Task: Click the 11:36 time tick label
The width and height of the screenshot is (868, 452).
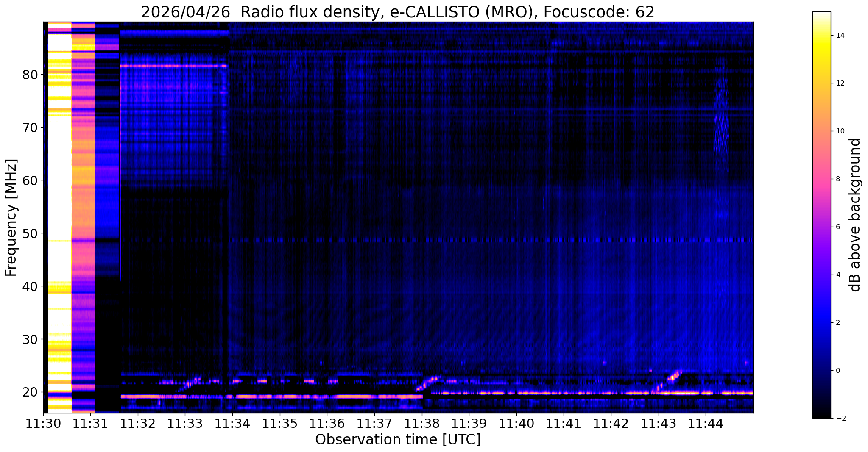Action: (x=327, y=423)
